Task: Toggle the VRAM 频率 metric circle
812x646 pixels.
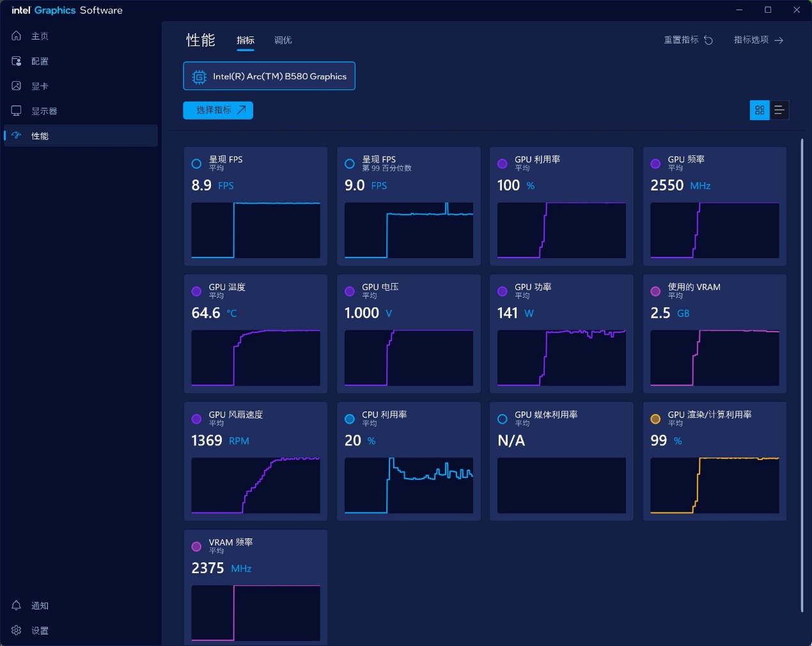Action: pyautogui.click(x=197, y=546)
